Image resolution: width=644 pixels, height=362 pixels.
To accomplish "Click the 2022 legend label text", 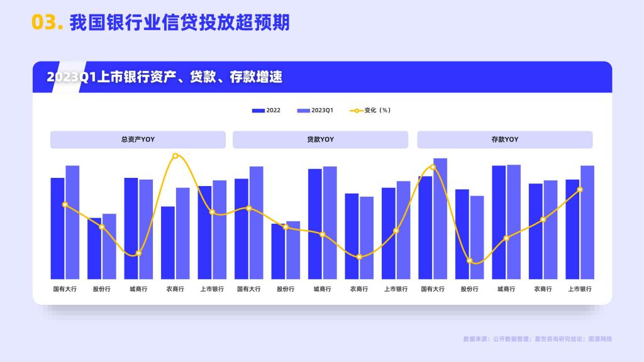I will (273, 111).
